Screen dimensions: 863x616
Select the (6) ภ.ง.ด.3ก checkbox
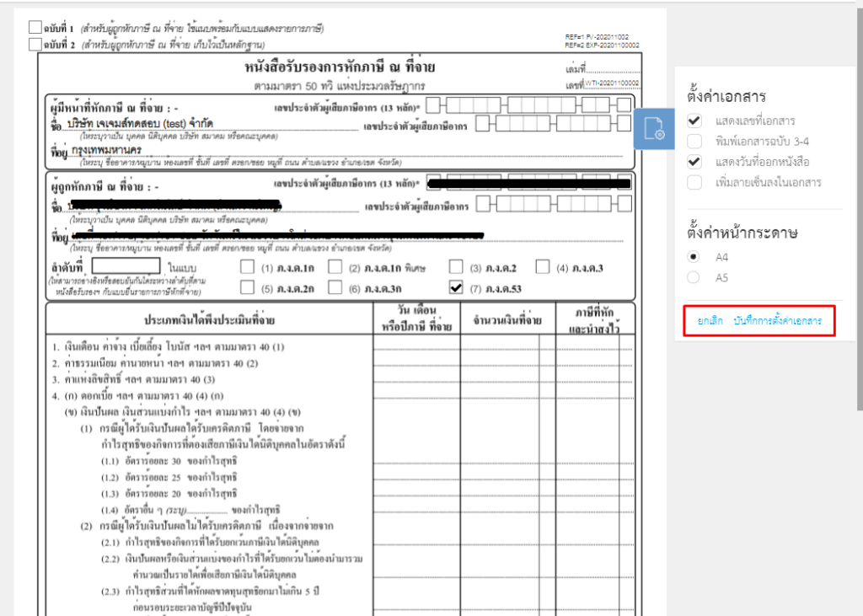[335, 287]
